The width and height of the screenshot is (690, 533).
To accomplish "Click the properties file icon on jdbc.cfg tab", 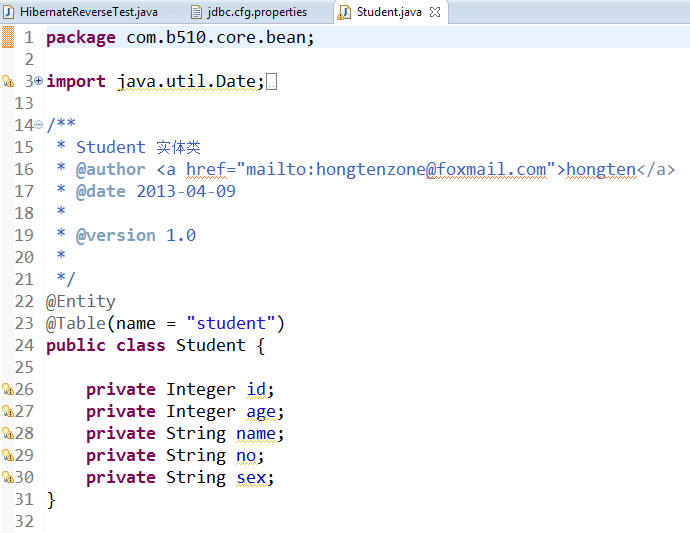I will pos(196,12).
